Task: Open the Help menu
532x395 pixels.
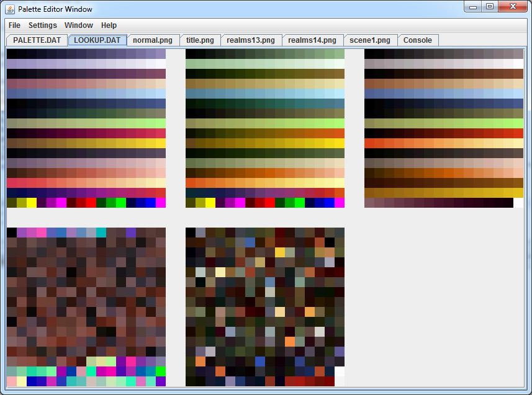Action: pos(109,25)
